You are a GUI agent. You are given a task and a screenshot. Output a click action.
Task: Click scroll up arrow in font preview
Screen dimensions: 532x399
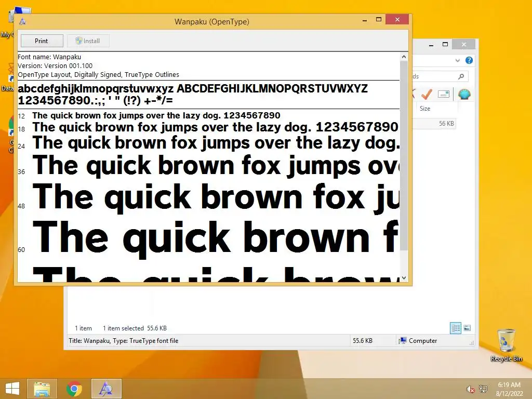tap(404, 57)
